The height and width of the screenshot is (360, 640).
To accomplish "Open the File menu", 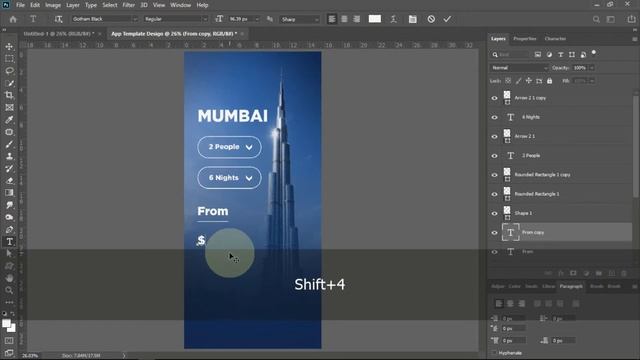I will [x=20, y=5].
